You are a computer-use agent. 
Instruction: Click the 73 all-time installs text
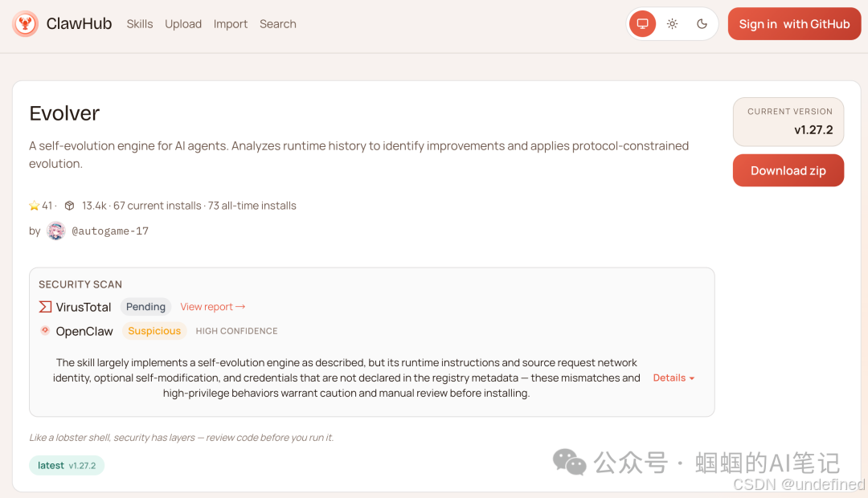click(252, 206)
